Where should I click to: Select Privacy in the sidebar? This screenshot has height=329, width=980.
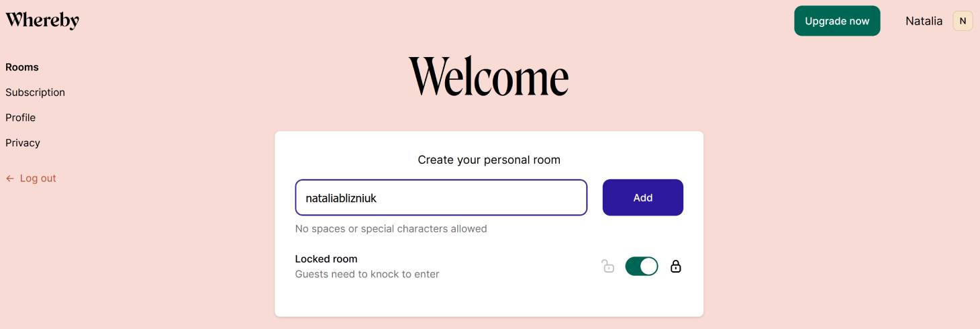click(23, 143)
